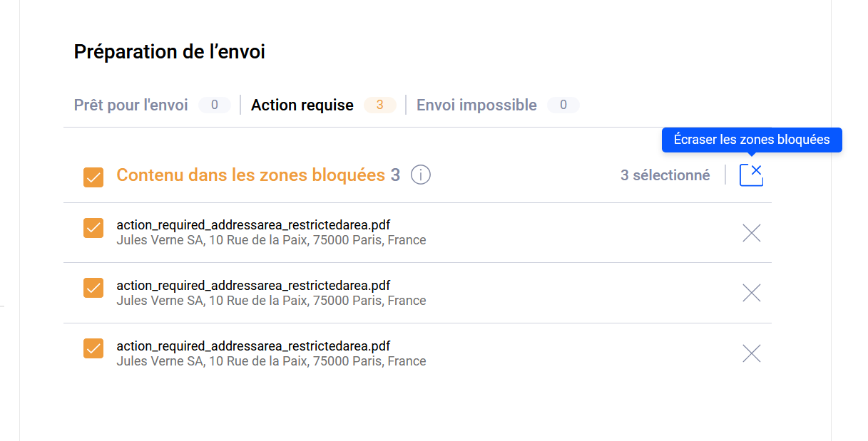The height and width of the screenshot is (441, 868).
Task: Switch to the Prêt pour l'envoi tab
Action: 131,105
